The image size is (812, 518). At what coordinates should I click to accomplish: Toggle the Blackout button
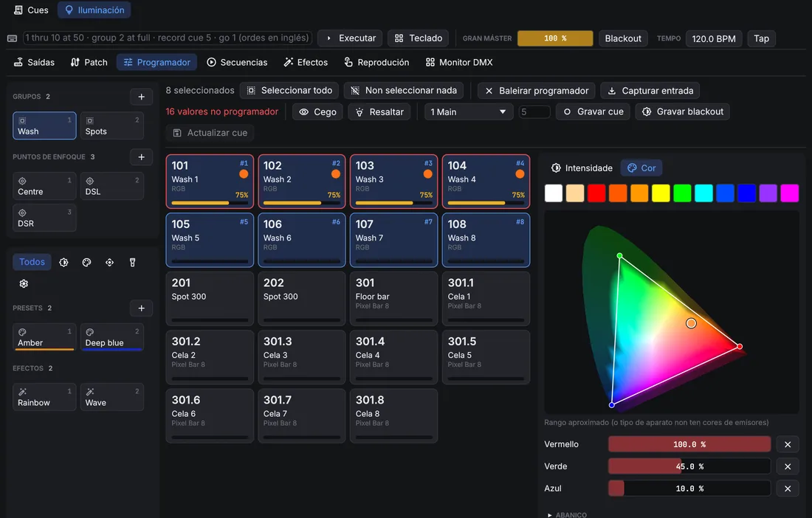click(x=623, y=38)
